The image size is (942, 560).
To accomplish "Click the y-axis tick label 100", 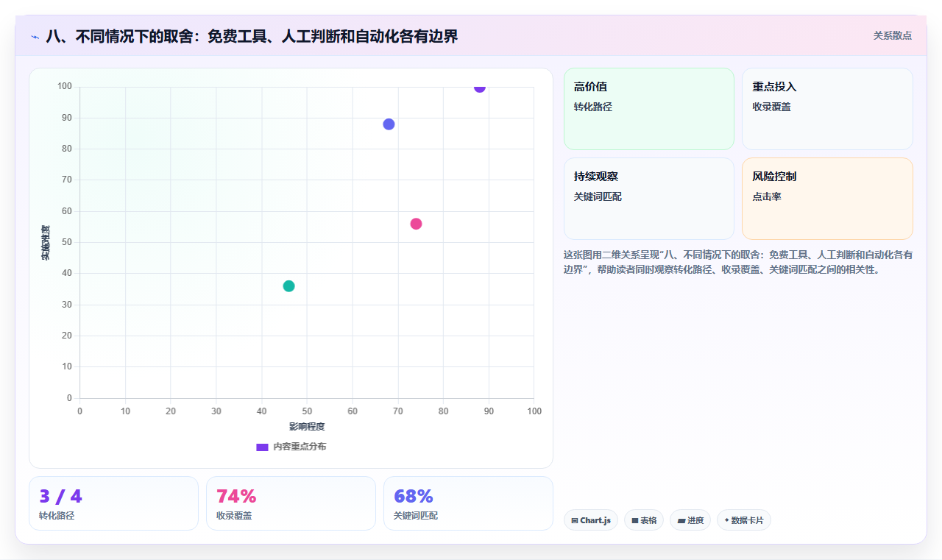I will coord(65,87).
